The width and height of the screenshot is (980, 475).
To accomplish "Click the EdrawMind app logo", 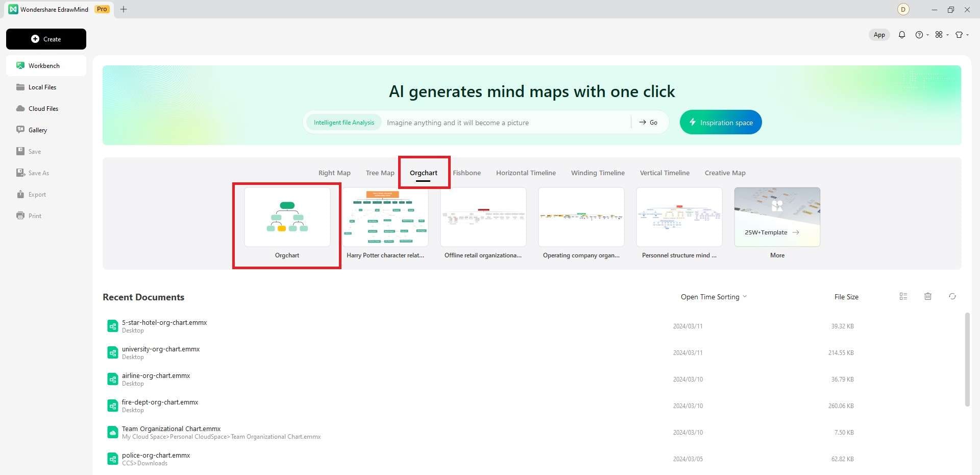I will 13,9.
